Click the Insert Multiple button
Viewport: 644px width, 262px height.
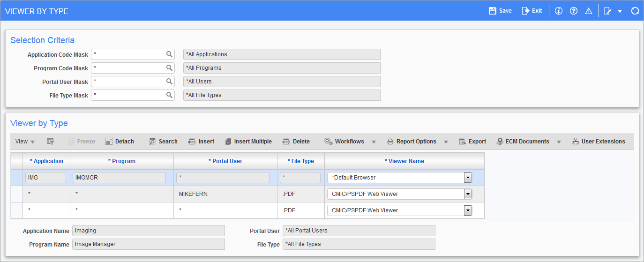(x=248, y=142)
